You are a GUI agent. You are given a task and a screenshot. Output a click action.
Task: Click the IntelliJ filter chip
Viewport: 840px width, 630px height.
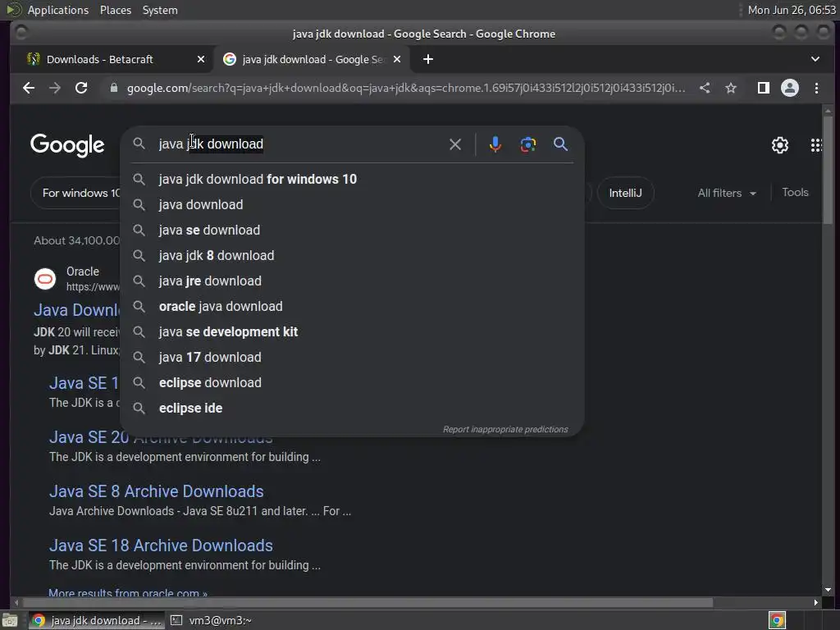pos(625,193)
